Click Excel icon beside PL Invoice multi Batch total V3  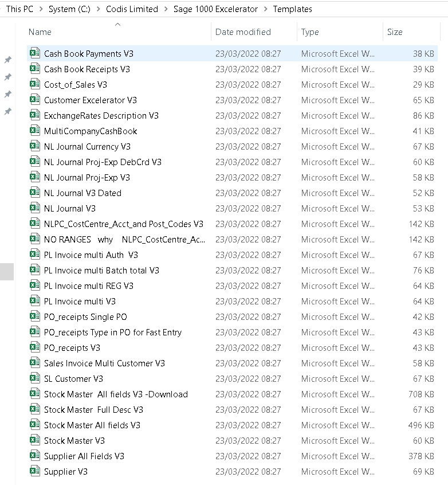tap(34, 269)
